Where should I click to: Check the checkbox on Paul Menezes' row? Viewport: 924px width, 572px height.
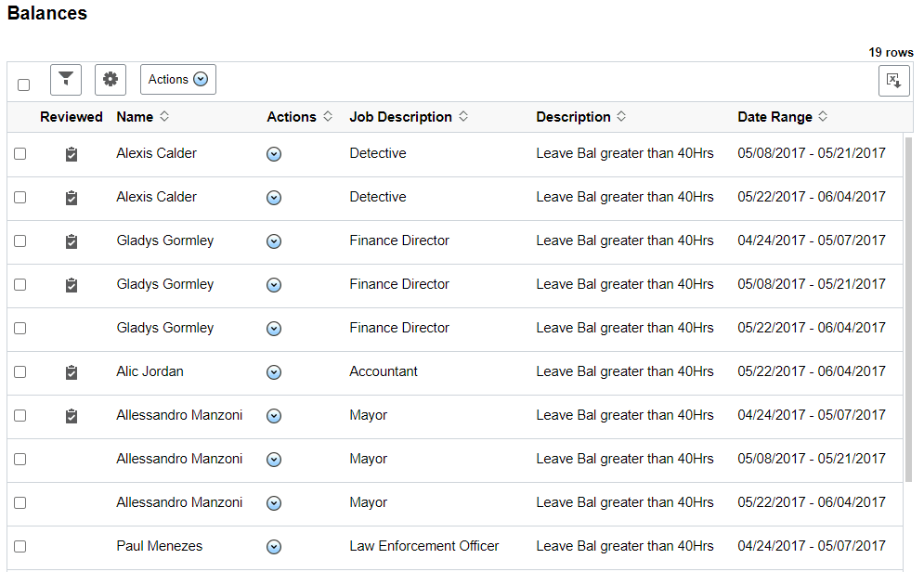pos(20,546)
